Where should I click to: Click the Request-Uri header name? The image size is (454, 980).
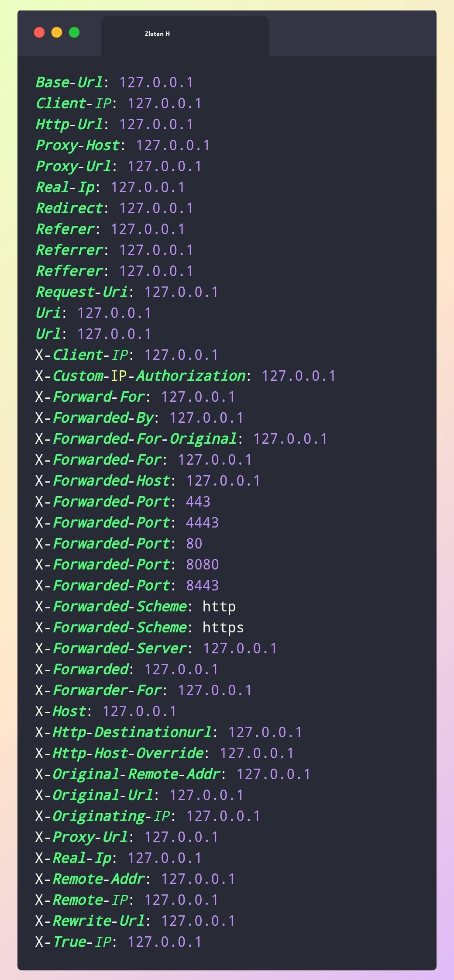coord(82,292)
